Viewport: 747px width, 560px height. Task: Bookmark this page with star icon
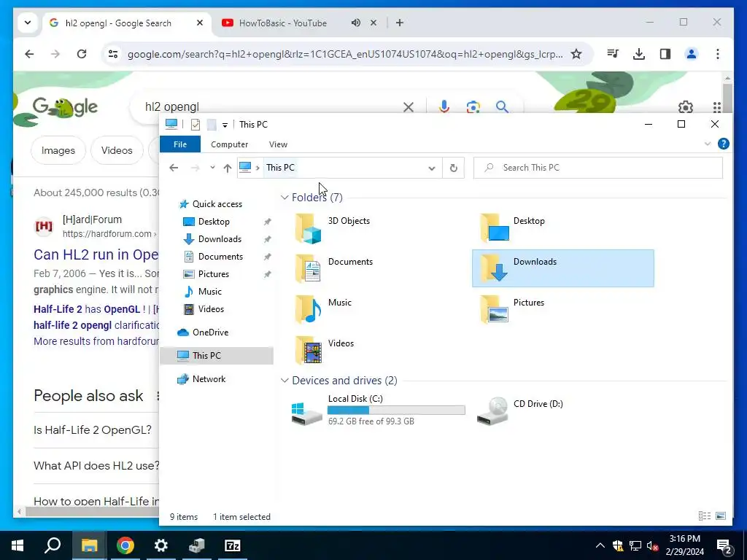[576, 54]
